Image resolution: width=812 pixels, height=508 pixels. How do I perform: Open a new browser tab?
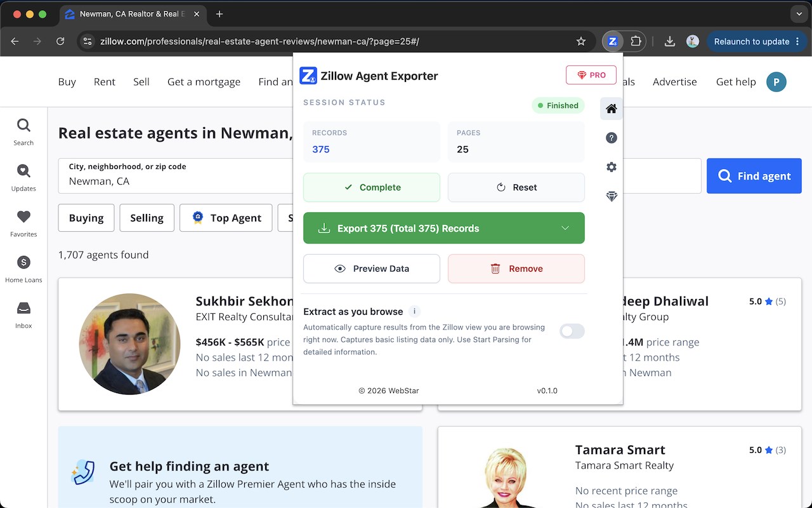pyautogui.click(x=219, y=14)
